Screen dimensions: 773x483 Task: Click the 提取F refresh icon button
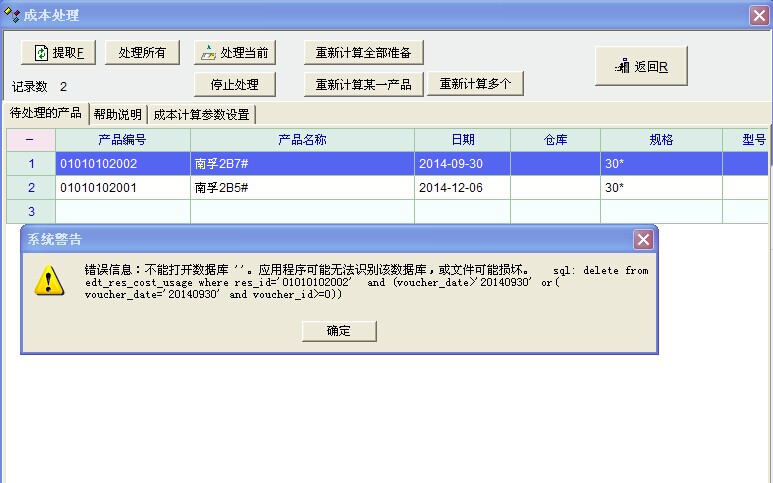click(42, 53)
